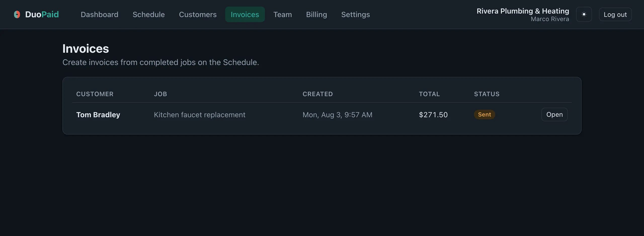Open the Billing page
644x236 pixels.
coord(316,14)
